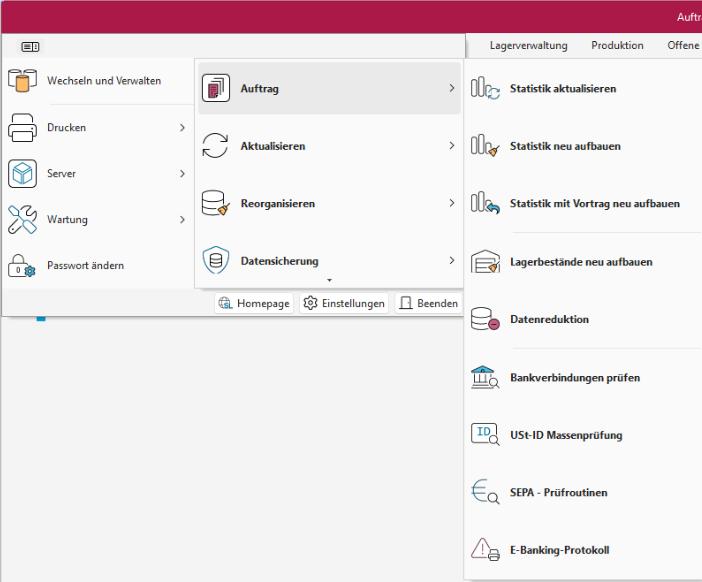Image resolution: width=702 pixels, height=582 pixels.
Task: Select the Server menu label
Action: (x=61, y=173)
